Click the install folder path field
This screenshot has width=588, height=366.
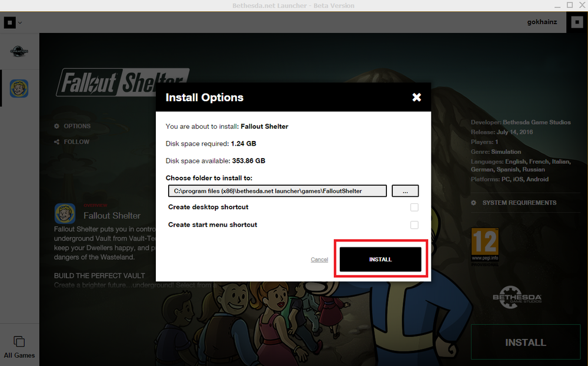(x=277, y=191)
